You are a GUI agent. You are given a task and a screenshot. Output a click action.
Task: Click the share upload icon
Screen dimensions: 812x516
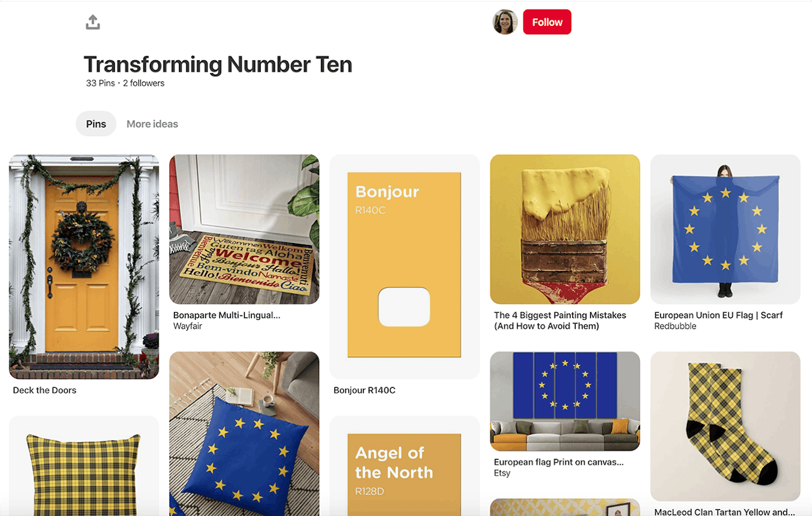tap(93, 23)
